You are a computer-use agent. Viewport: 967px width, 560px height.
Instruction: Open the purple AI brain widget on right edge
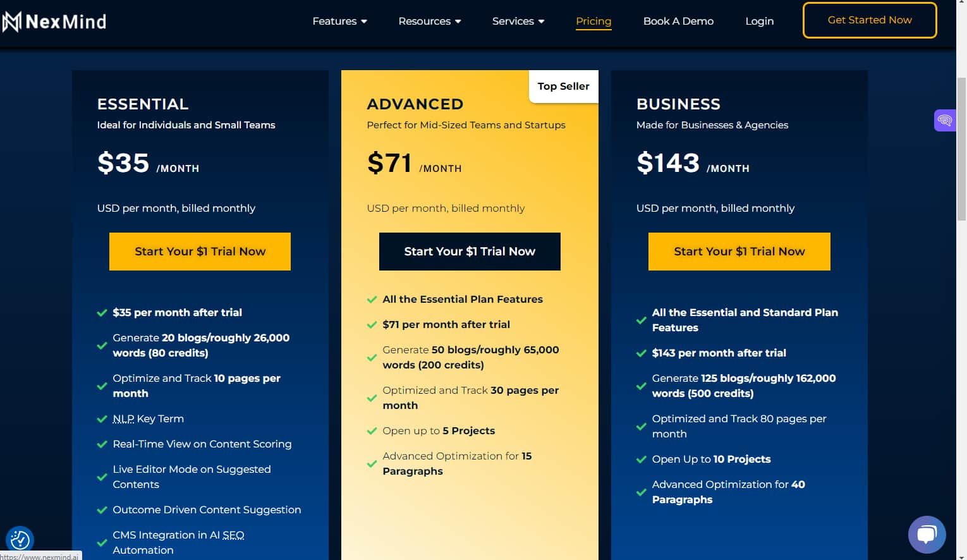tap(945, 120)
